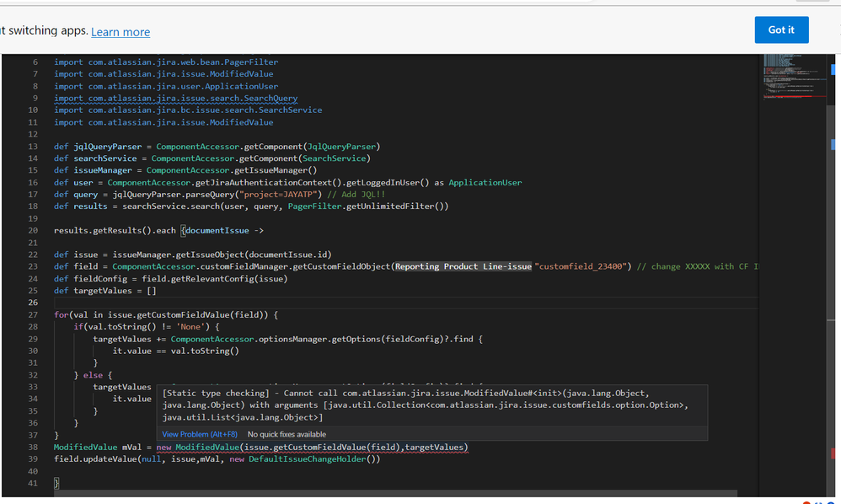The width and height of the screenshot is (841, 504).
Task: Click the code minimap overview
Action: (x=795, y=76)
